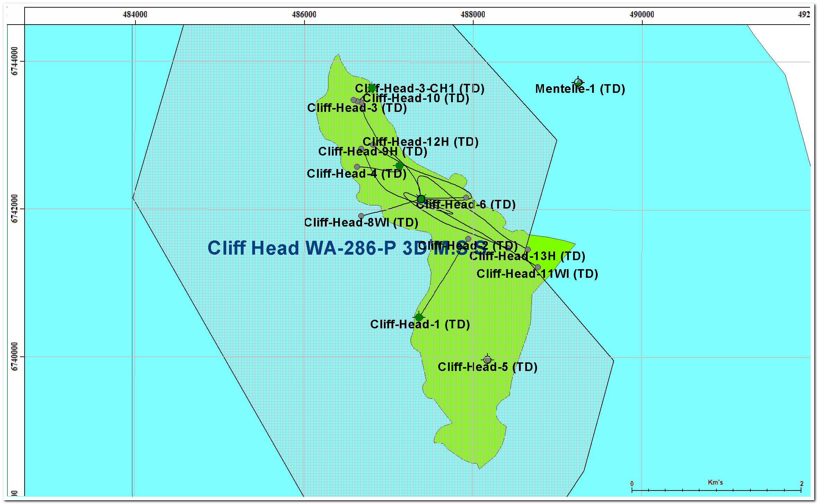Select the gray Cliff-Head-12H endpoint marker

coord(373,144)
